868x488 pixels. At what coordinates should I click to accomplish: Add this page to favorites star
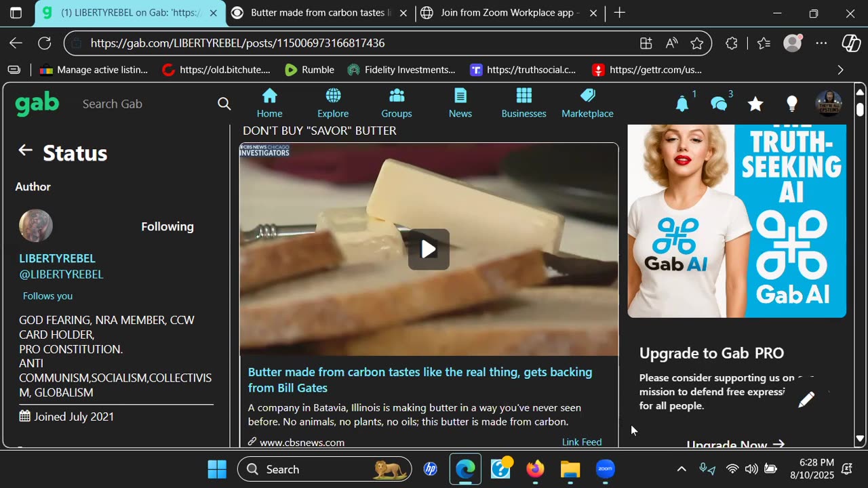(697, 43)
